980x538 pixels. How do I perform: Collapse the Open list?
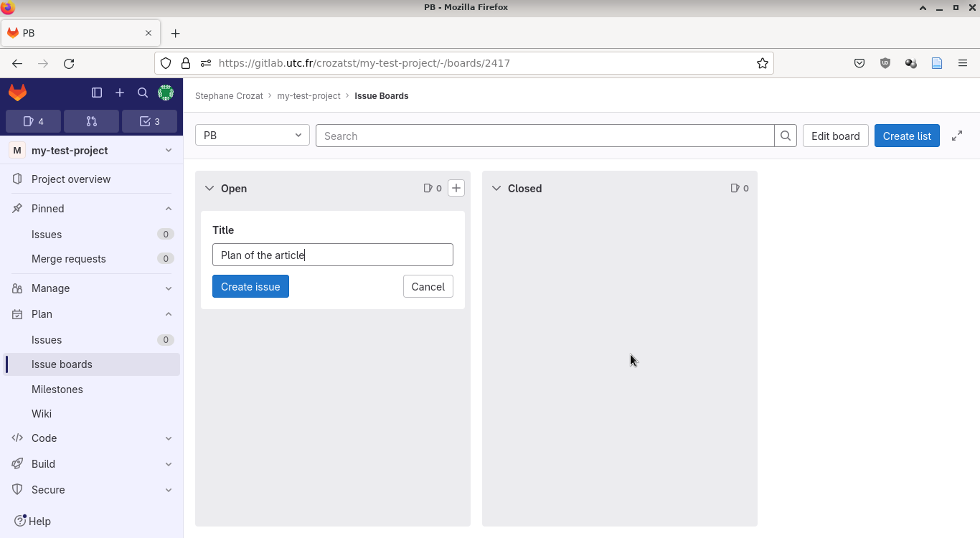coord(209,189)
